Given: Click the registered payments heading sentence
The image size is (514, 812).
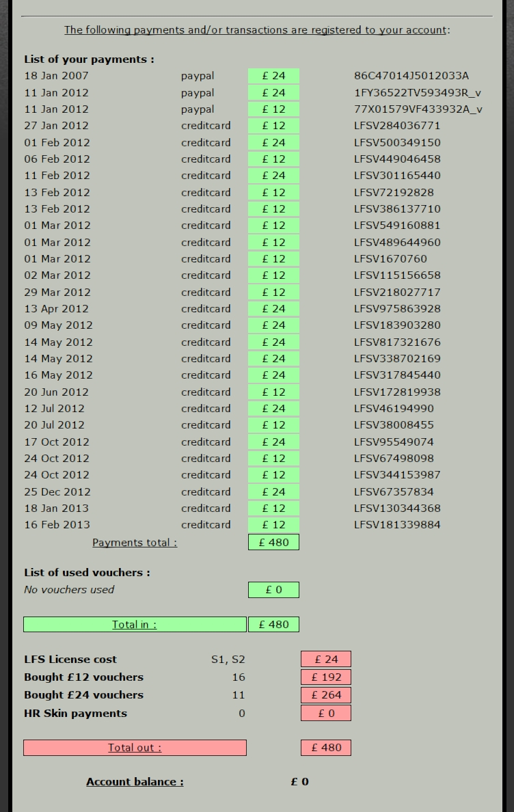Looking at the screenshot, I should coord(257,30).
